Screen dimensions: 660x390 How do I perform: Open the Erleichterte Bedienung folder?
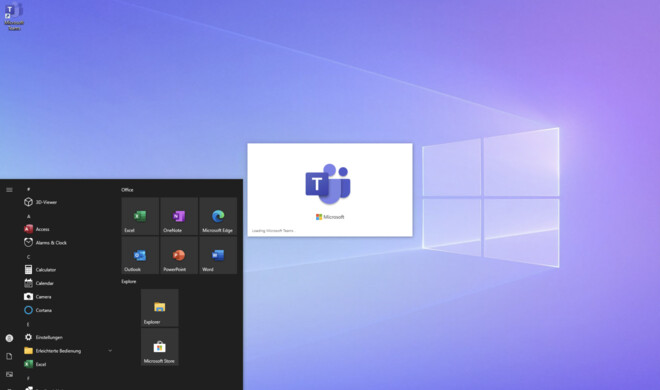tap(53, 350)
